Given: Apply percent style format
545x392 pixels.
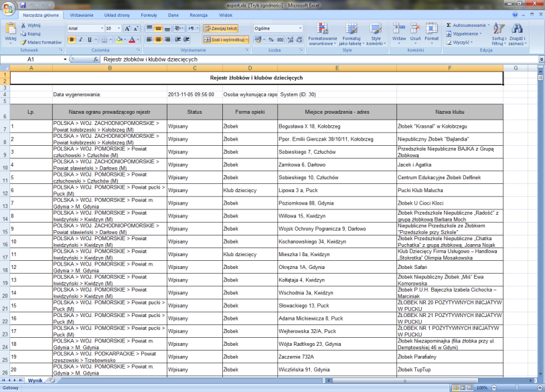Looking at the screenshot, I should tap(271, 39).
